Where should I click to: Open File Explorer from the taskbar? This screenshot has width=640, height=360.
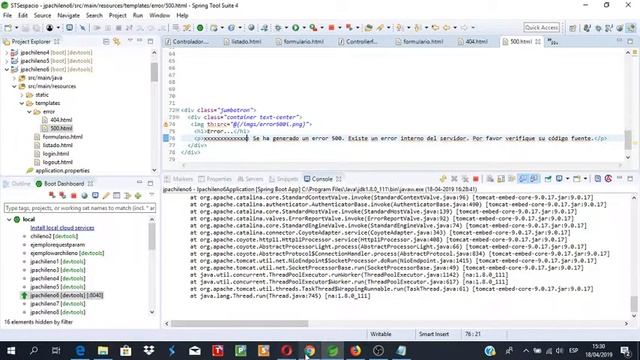(103, 351)
